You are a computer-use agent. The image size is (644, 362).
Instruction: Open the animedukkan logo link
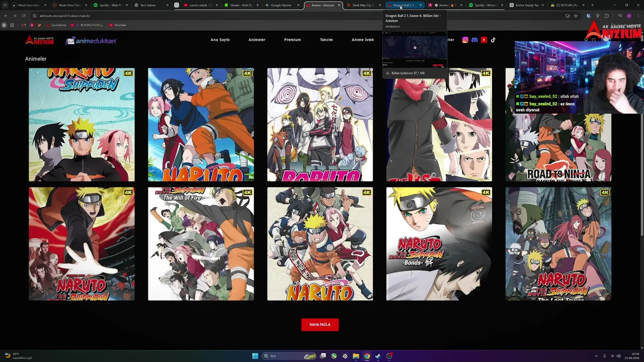click(x=91, y=40)
